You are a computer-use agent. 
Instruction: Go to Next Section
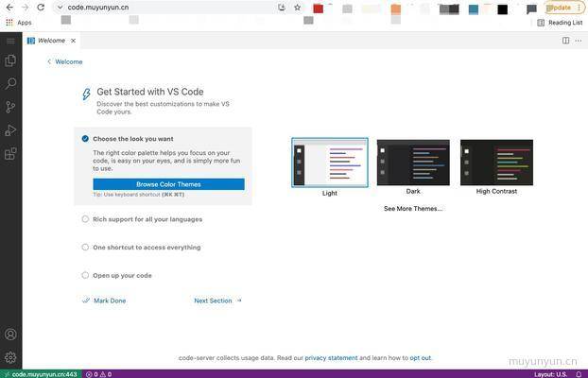(x=217, y=301)
